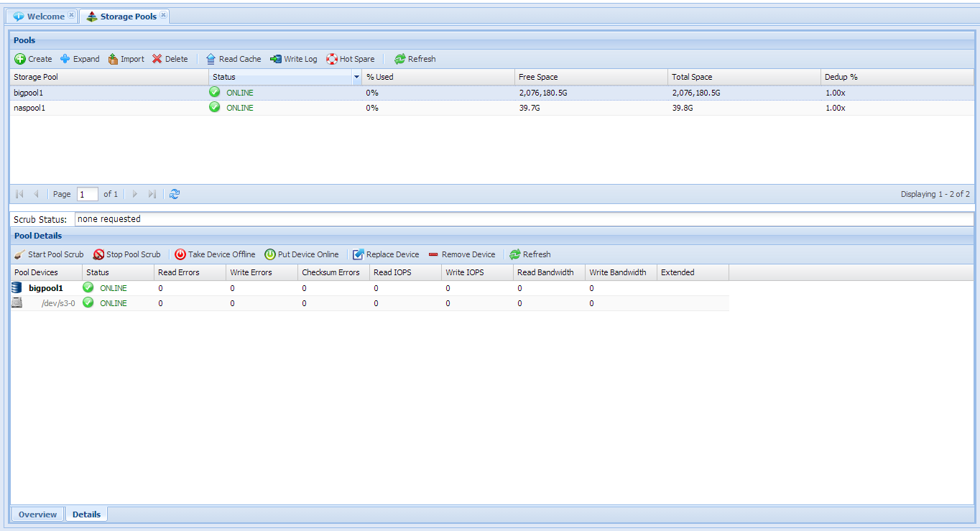This screenshot has width=980, height=531.
Task: Go to previous page of pools
Action: (x=36, y=194)
